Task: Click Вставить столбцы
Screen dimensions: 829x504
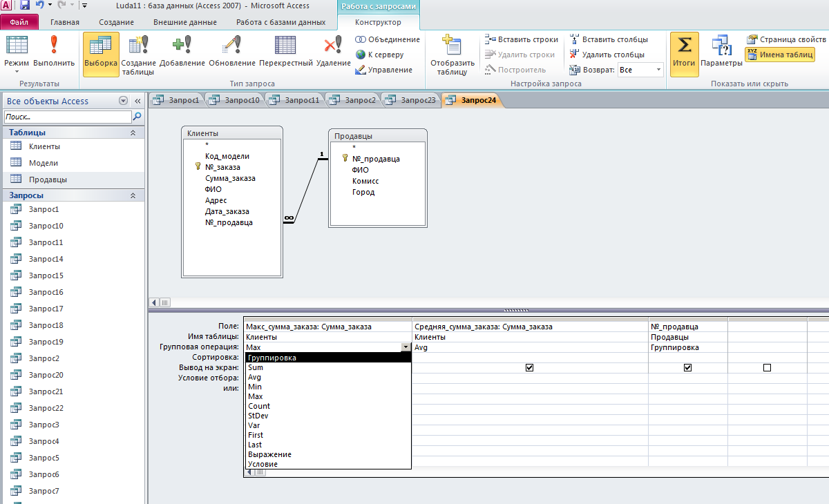Action: pyautogui.click(x=609, y=39)
